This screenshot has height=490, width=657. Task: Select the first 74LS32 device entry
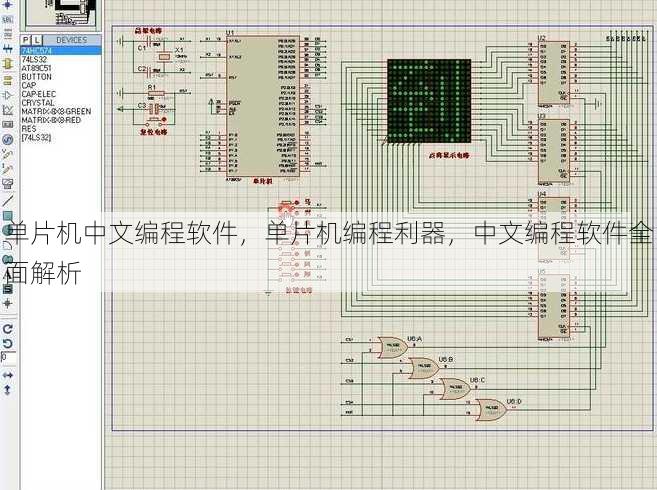[61, 59]
